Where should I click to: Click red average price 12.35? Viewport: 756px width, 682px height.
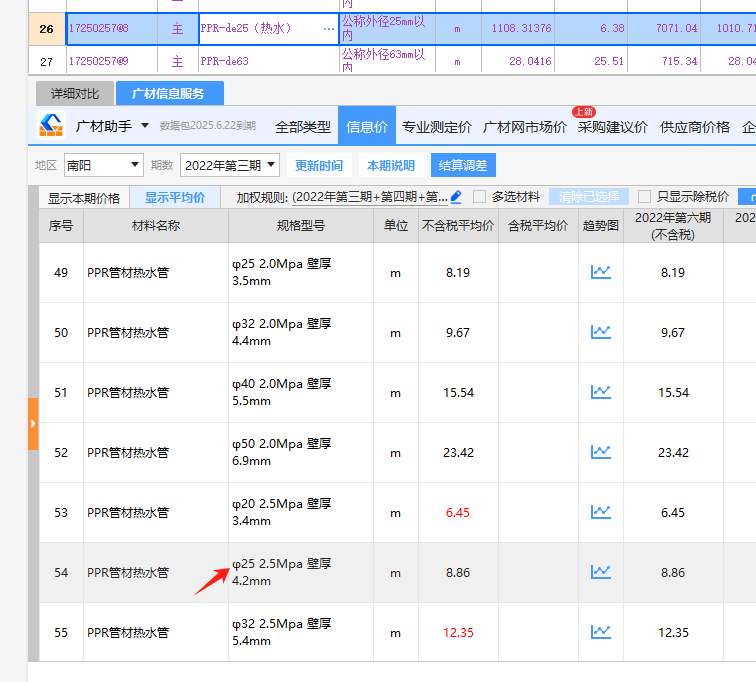458,632
